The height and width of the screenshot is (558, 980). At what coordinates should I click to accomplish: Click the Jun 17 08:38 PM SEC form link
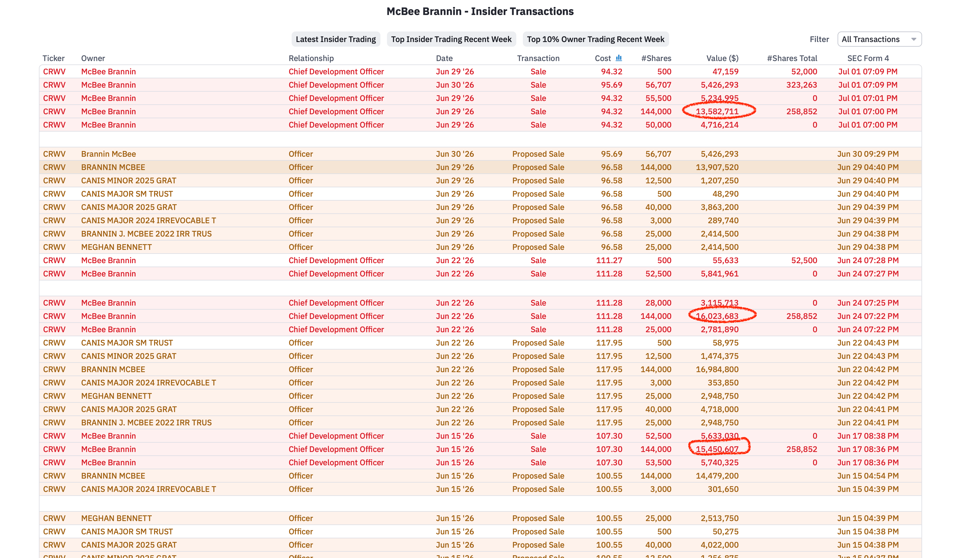click(868, 436)
